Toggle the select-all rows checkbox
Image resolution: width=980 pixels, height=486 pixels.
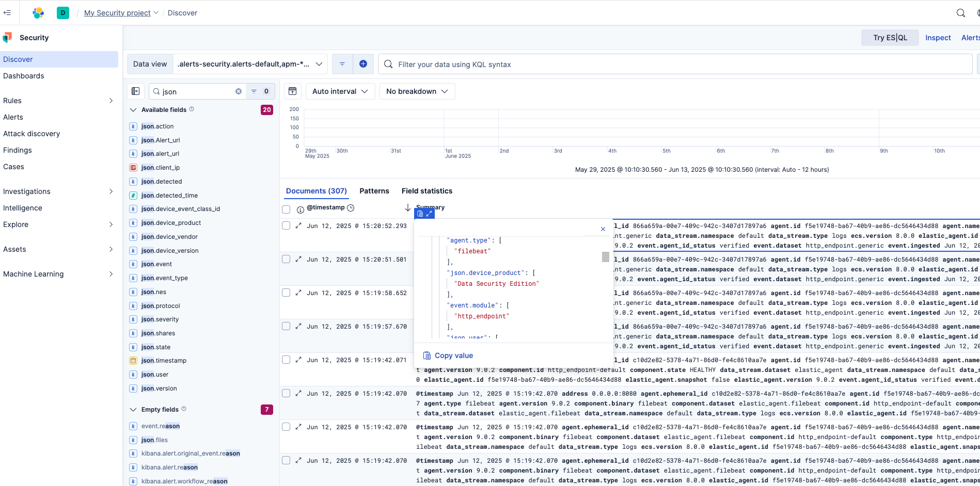coord(286,209)
